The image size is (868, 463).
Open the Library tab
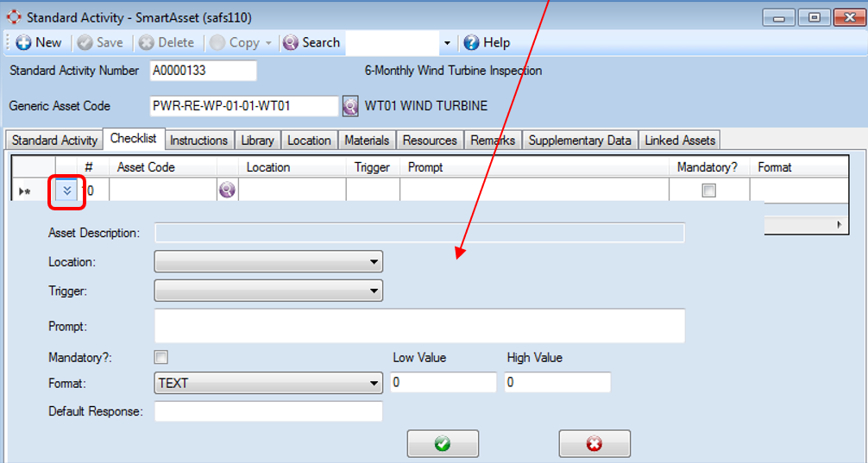tap(257, 141)
